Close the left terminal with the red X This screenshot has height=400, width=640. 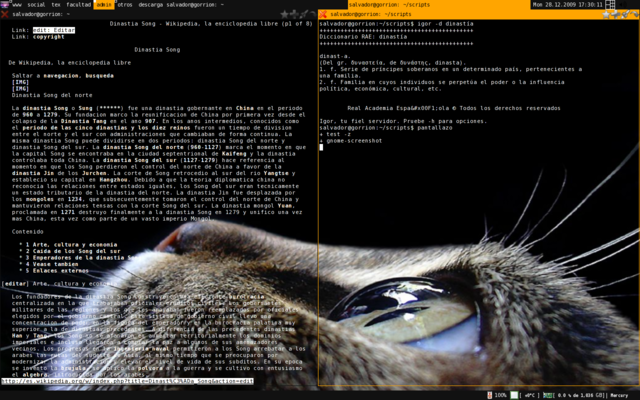coord(4,14)
